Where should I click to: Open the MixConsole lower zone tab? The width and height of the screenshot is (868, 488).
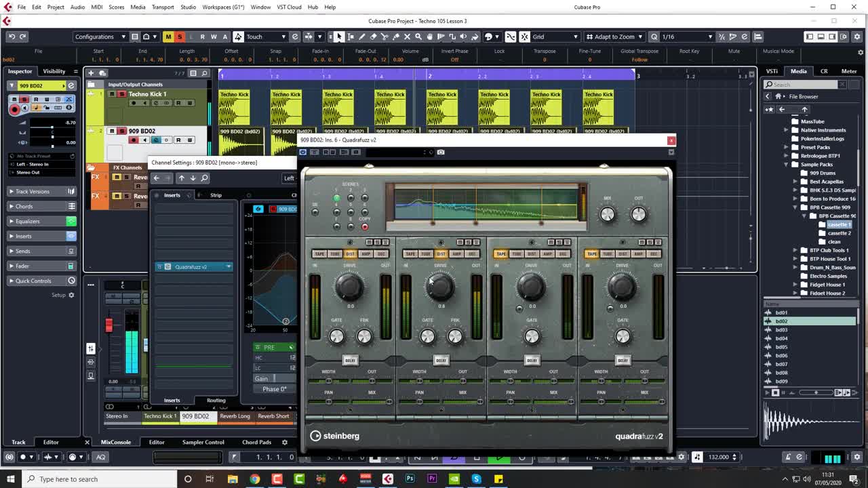(x=116, y=442)
